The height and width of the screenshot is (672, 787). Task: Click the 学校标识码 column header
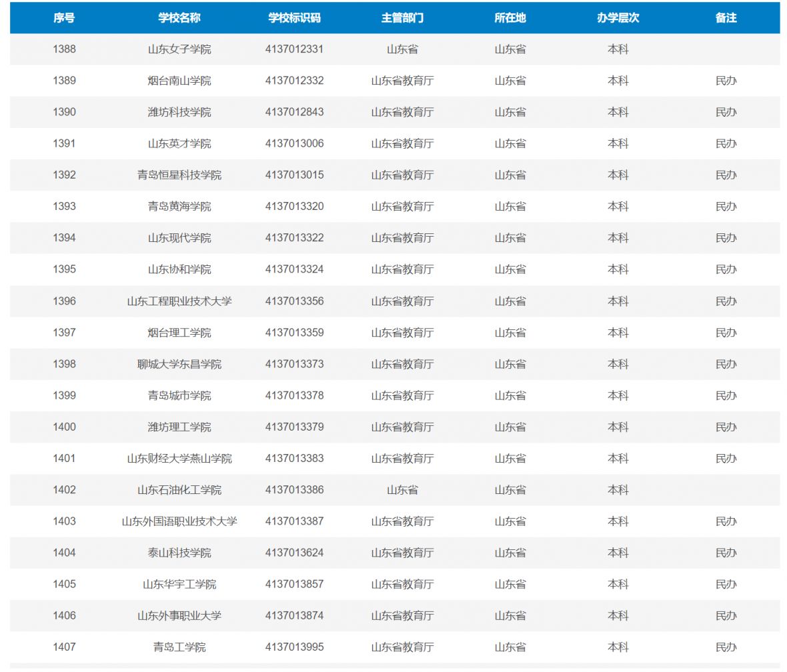tap(295, 18)
